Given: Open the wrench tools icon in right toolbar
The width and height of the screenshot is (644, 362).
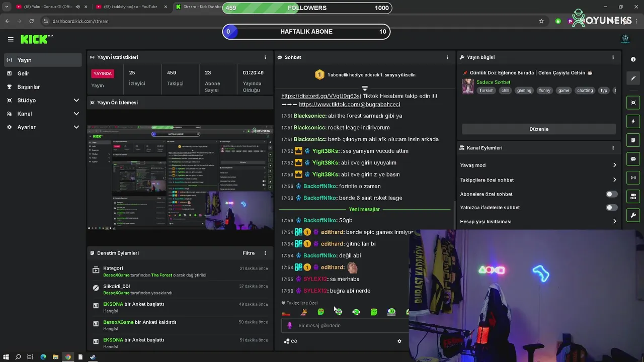Looking at the screenshot, I should tap(633, 215).
